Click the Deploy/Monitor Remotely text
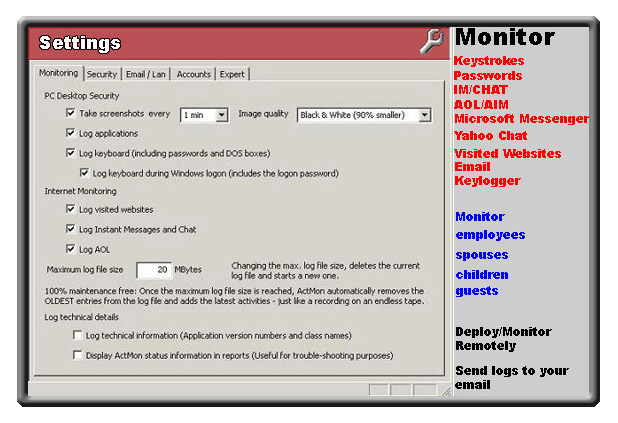 [x=503, y=339]
